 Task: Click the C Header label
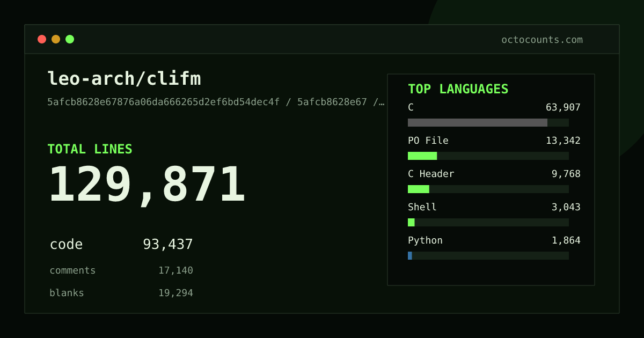(x=431, y=174)
